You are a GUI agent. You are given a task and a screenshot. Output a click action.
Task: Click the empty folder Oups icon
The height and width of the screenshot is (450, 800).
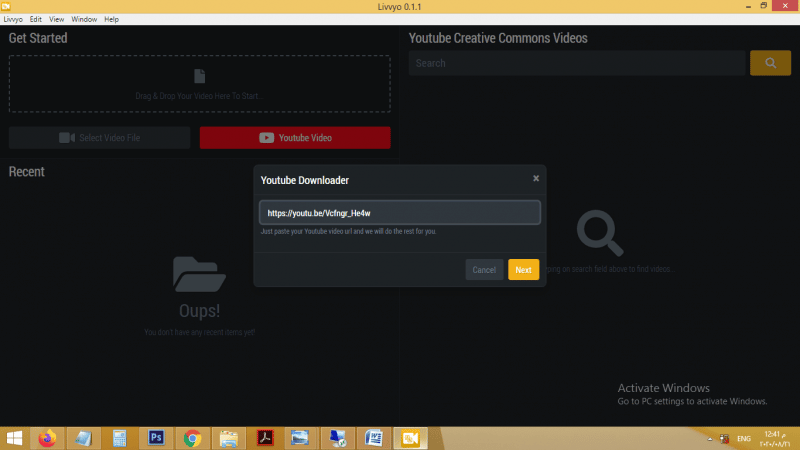click(199, 274)
